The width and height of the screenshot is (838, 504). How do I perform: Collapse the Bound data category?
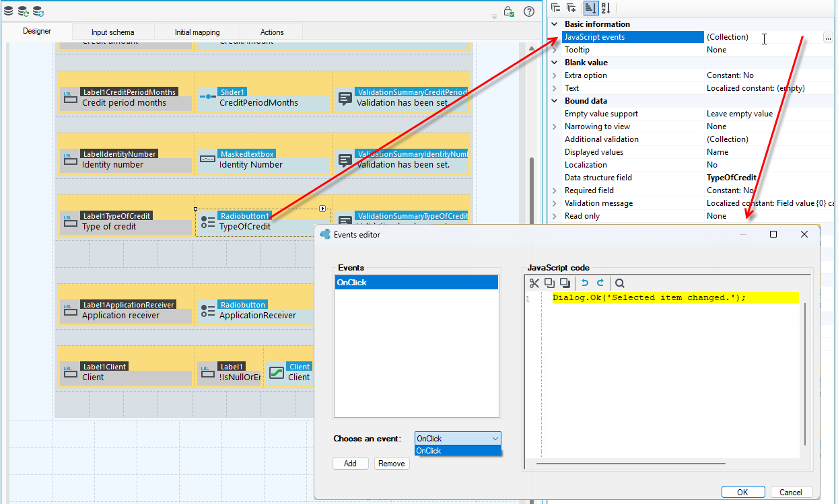pyautogui.click(x=555, y=101)
